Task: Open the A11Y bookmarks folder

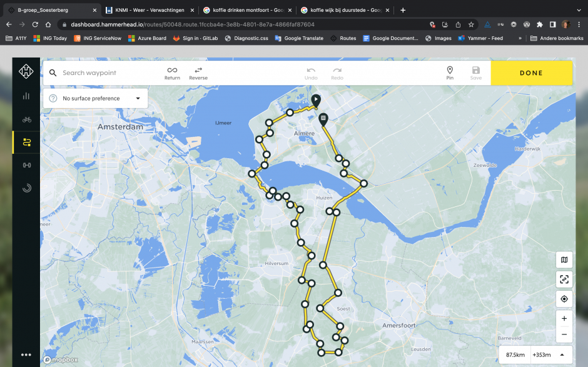Action: click(16, 38)
